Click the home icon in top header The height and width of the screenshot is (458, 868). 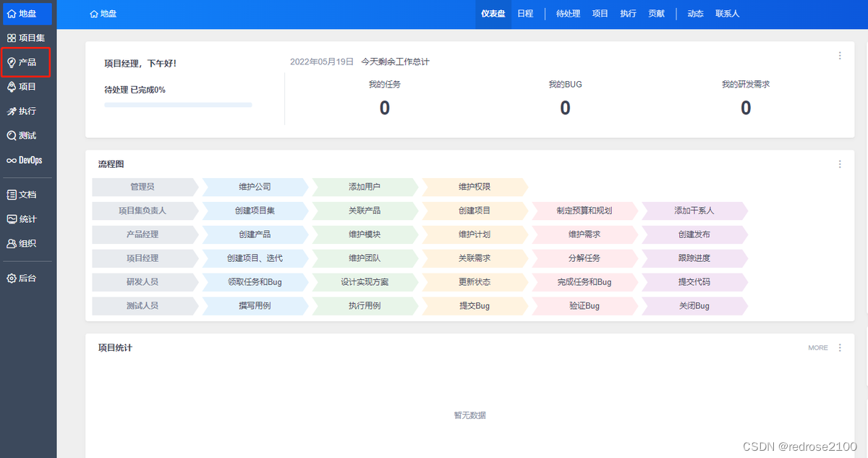point(94,14)
